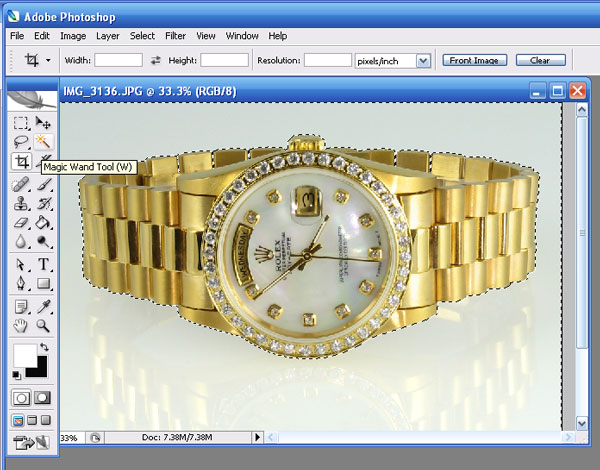Click the 33% zoom level field
This screenshot has width=600, height=470.
[72, 437]
